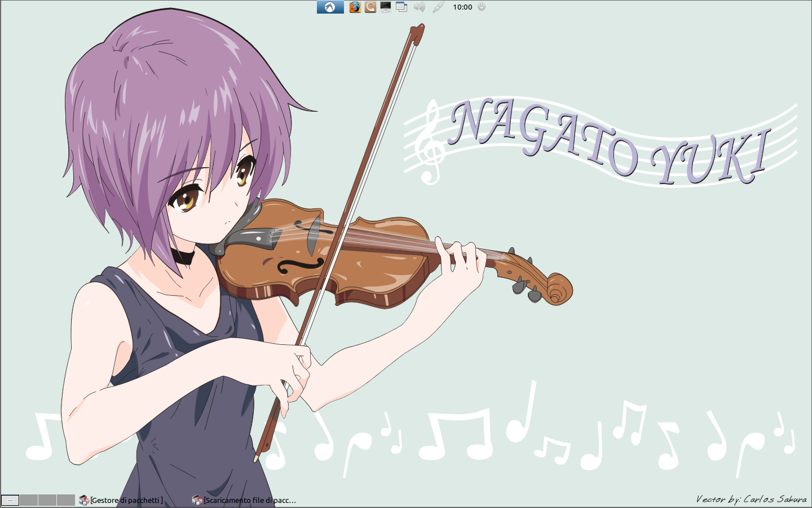Open the nautilus shell file manager icon

click(x=370, y=7)
